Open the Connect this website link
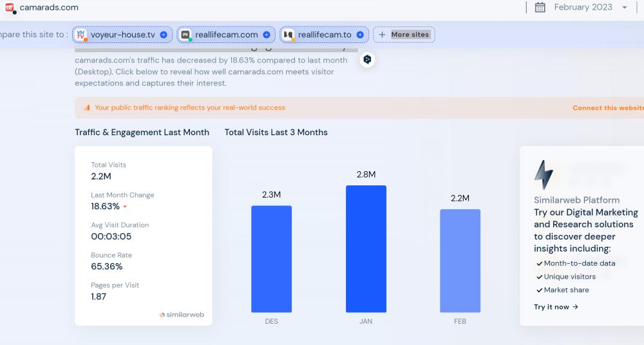644x345 pixels. pyautogui.click(x=607, y=108)
